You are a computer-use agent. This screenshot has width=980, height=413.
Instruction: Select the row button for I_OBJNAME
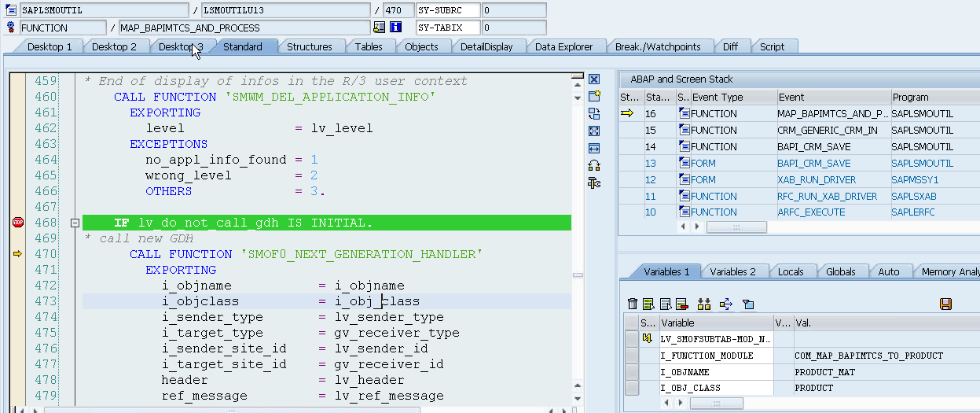[631, 372]
